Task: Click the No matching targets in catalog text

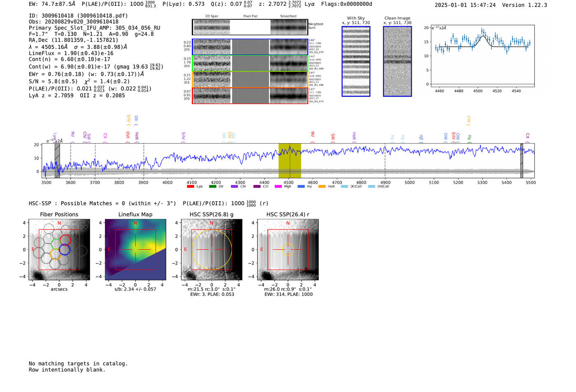Action: pos(78,364)
